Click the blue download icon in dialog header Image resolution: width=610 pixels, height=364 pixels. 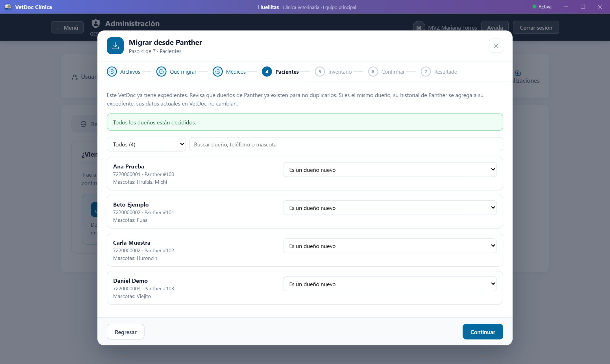pos(115,46)
